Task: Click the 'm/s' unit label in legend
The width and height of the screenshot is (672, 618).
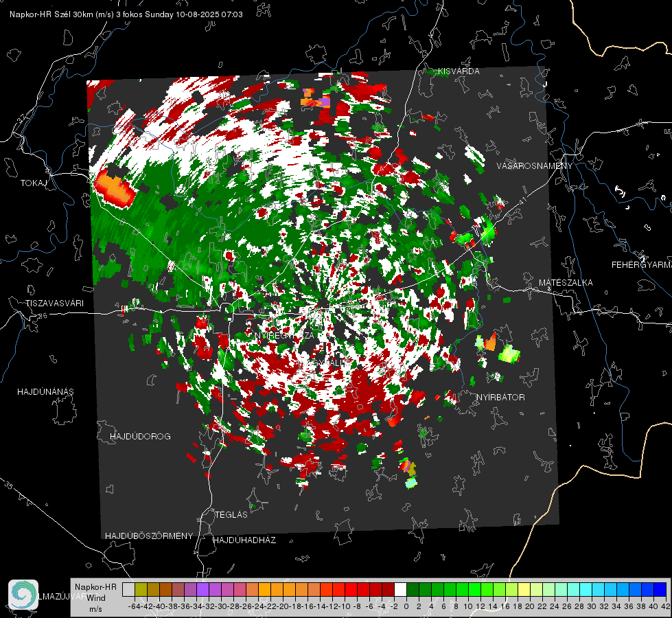Action: pyautogui.click(x=95, y=609)
